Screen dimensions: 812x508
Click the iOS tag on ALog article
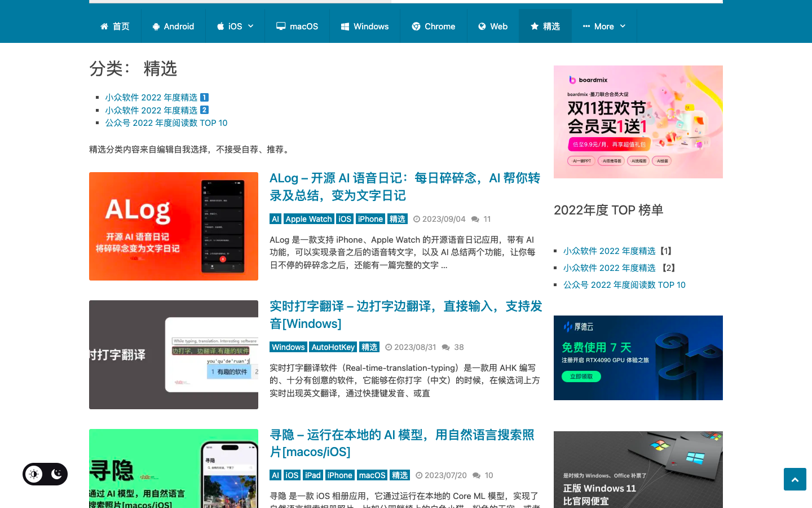coord(345,219)
